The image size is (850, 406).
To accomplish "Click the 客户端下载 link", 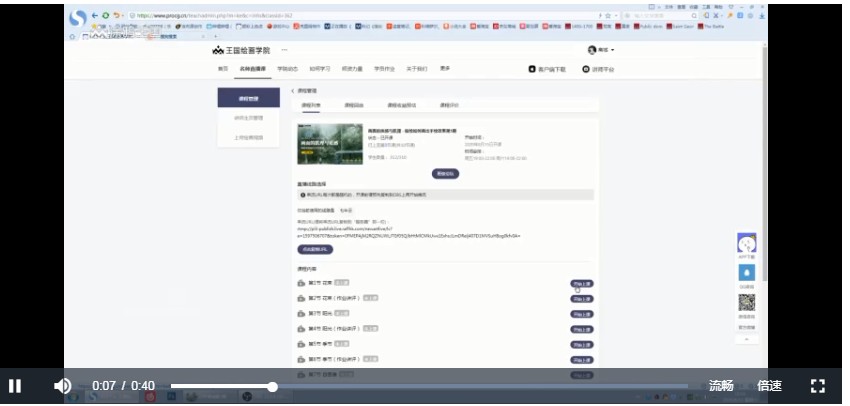I will [x=548, y=69].
